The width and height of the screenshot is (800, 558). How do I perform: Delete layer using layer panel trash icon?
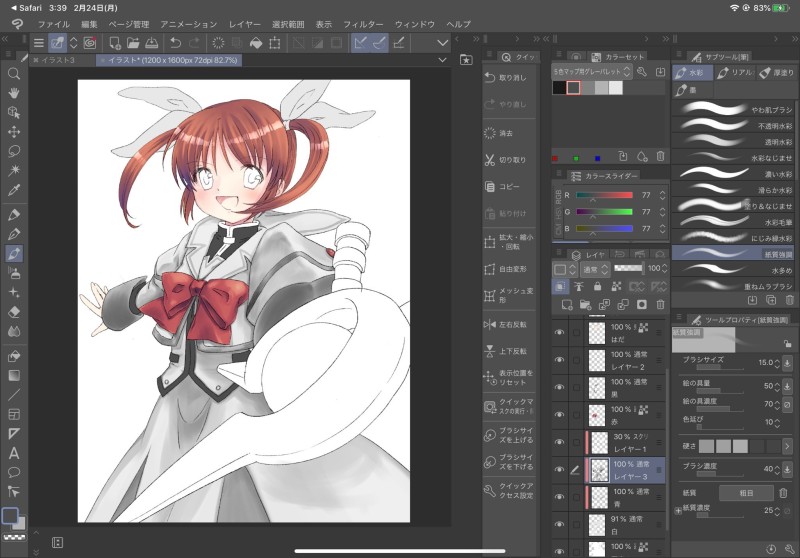[x=660, y=304]
